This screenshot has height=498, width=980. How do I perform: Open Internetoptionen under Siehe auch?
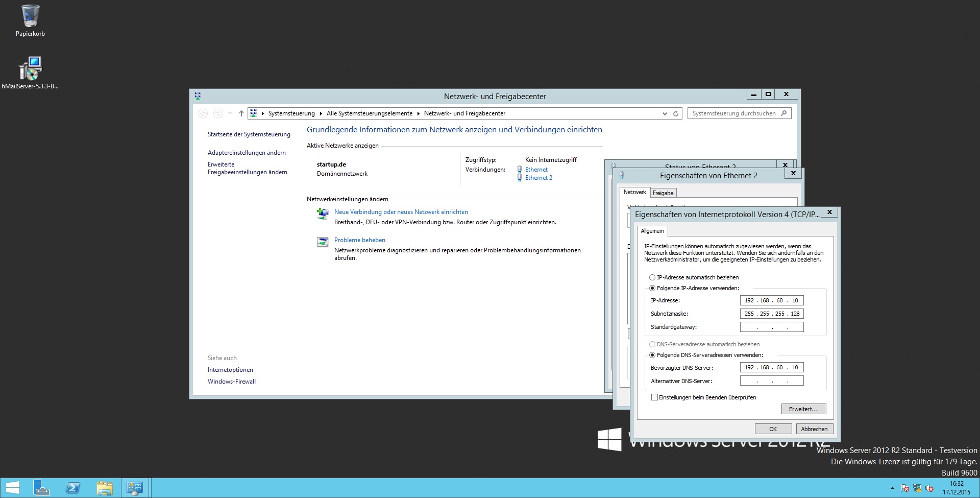[x=230, y=370]
